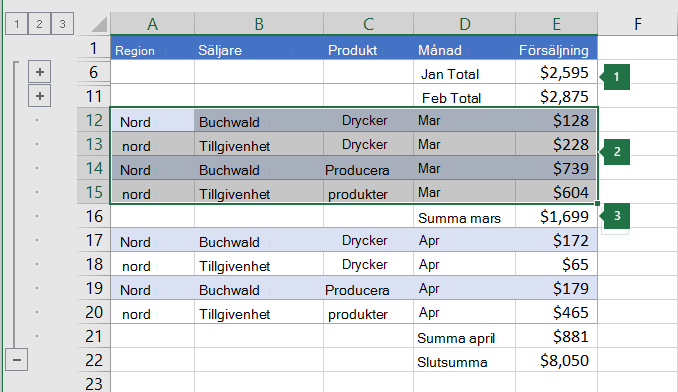Select the $881 cell
Viewport: 678px width, 392px height.
(x=556, y=336)
